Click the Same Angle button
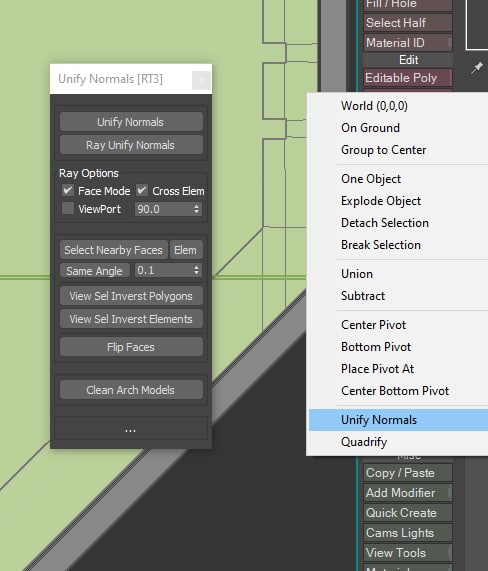Screen dimensions: 488x571 (95, 271)
